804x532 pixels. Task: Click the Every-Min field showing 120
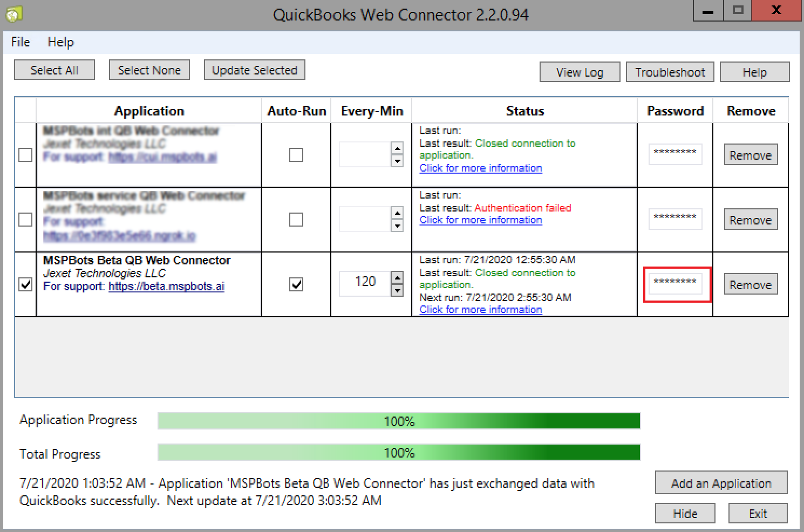365,284
